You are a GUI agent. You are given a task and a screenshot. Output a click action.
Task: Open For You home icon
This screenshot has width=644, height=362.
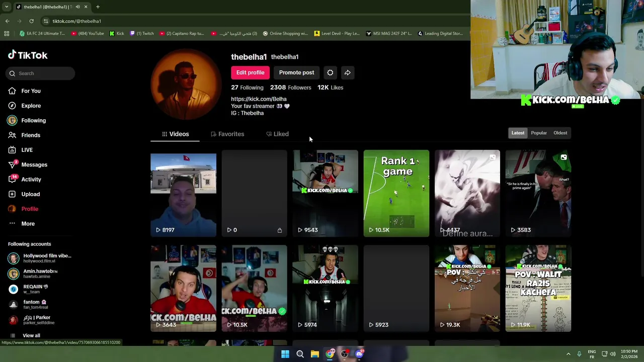click(x=12, y=91)
